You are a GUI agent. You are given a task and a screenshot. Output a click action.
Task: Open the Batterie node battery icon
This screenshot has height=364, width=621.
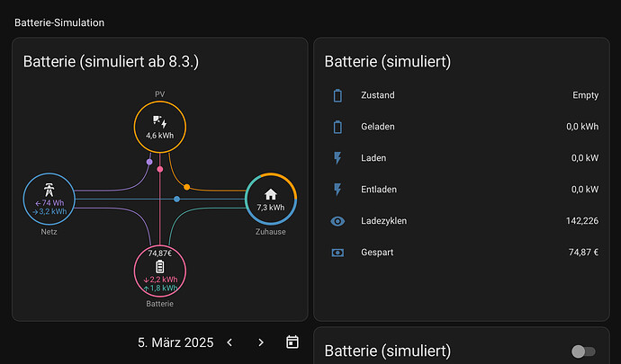point(159,267)
